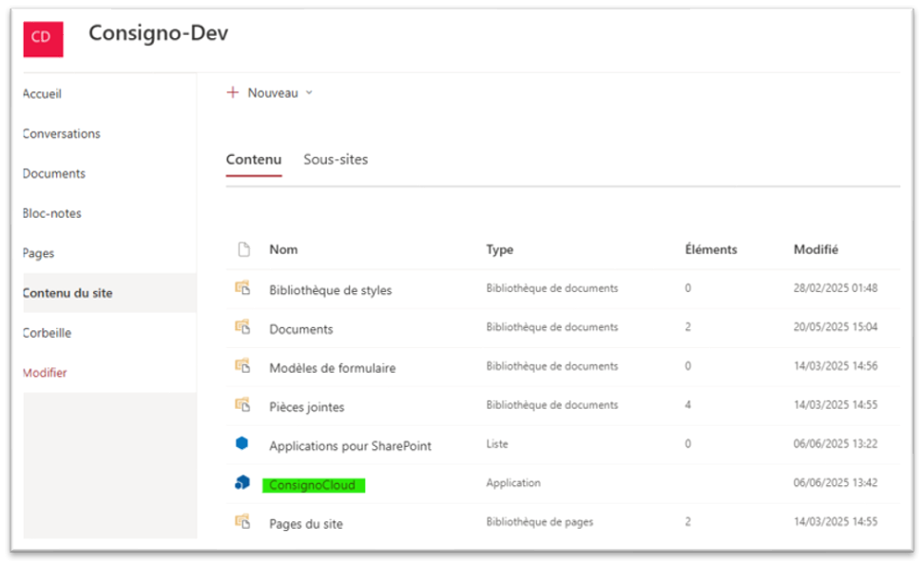Image resolution: width=924 pixels, height=565 pixels.
Task: Click the date 06/06/2025 13:22
Action: pos(835,443)
